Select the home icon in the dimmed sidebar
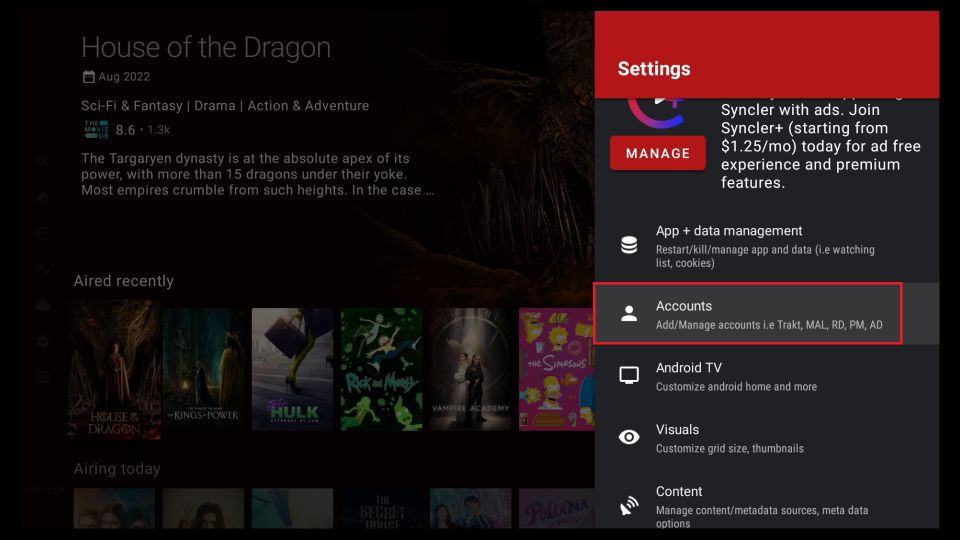The image size is (960, 540). [42, 198]
